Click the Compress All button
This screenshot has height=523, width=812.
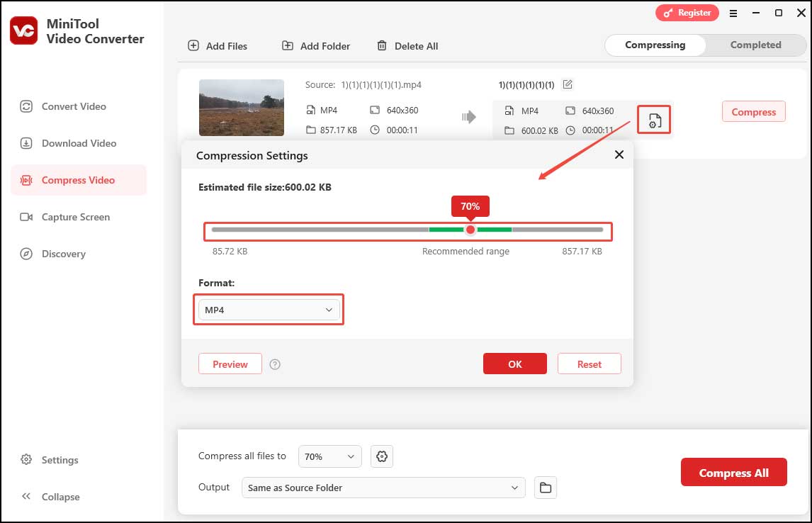[x=734, y=472]
